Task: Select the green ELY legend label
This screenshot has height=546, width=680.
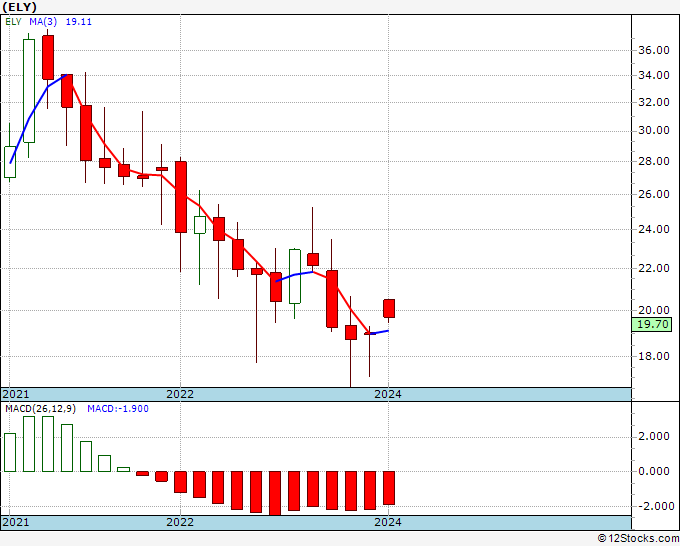Action: pos(13,22)
